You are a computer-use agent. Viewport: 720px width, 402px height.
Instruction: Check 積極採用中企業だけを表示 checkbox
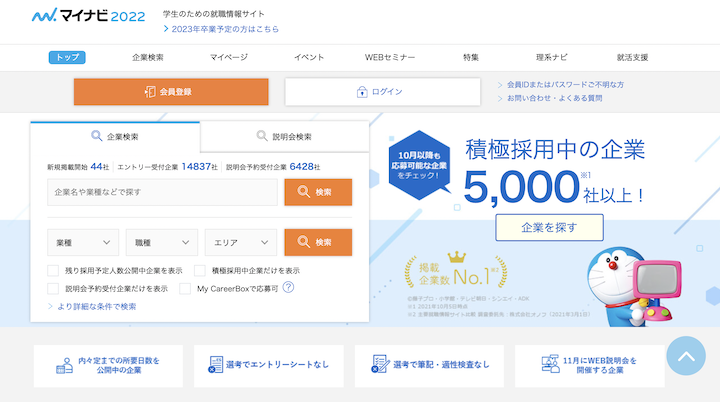200,271
